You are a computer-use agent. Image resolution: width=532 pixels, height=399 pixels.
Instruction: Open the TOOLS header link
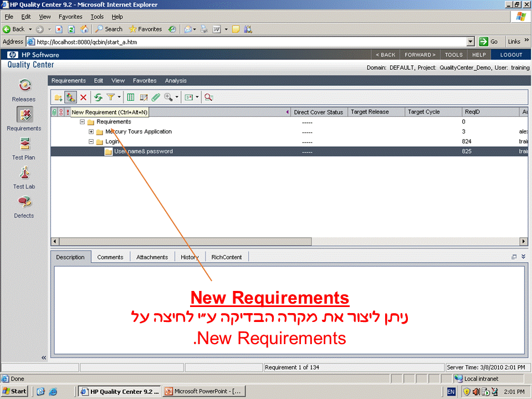click(x=454, y=55)
